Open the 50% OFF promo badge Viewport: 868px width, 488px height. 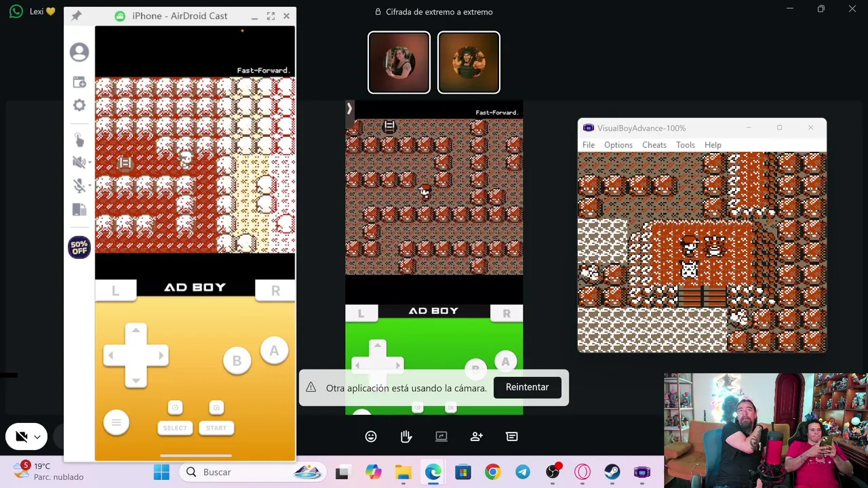(79, 247)
